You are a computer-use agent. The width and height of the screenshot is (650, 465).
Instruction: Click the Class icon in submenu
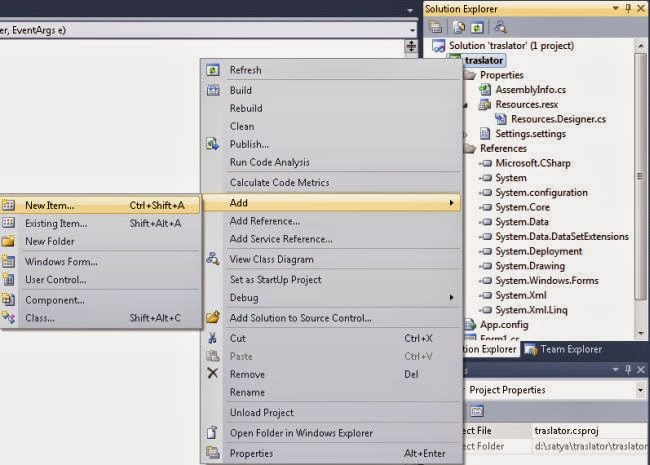click(8, 317)
